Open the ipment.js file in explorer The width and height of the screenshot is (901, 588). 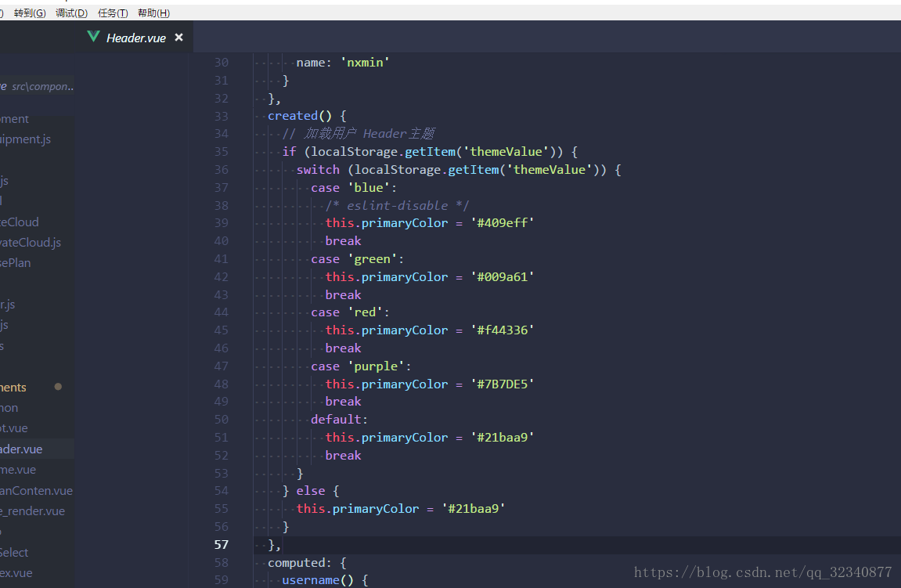pos(25,139)
